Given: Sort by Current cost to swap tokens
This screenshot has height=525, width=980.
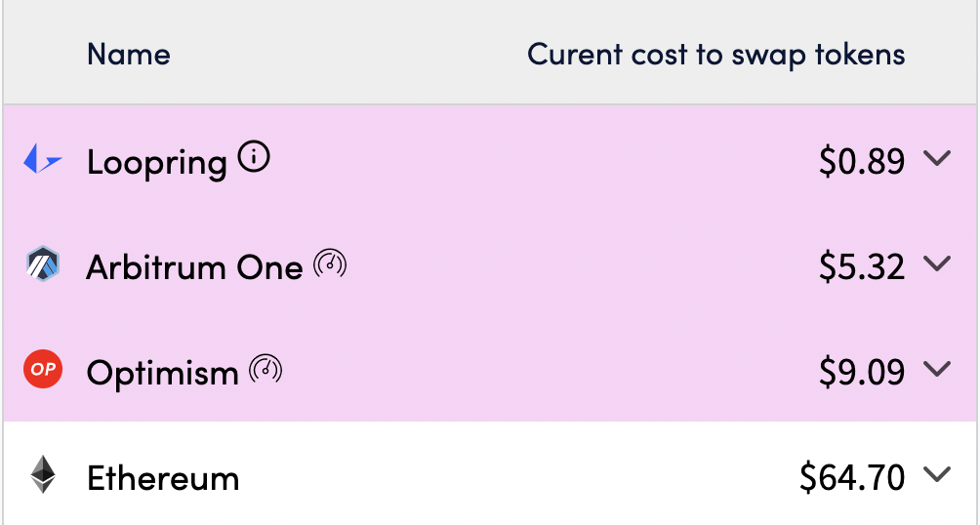Looking at the screenshot, I should pyautogui.click(x=715, y=54).
